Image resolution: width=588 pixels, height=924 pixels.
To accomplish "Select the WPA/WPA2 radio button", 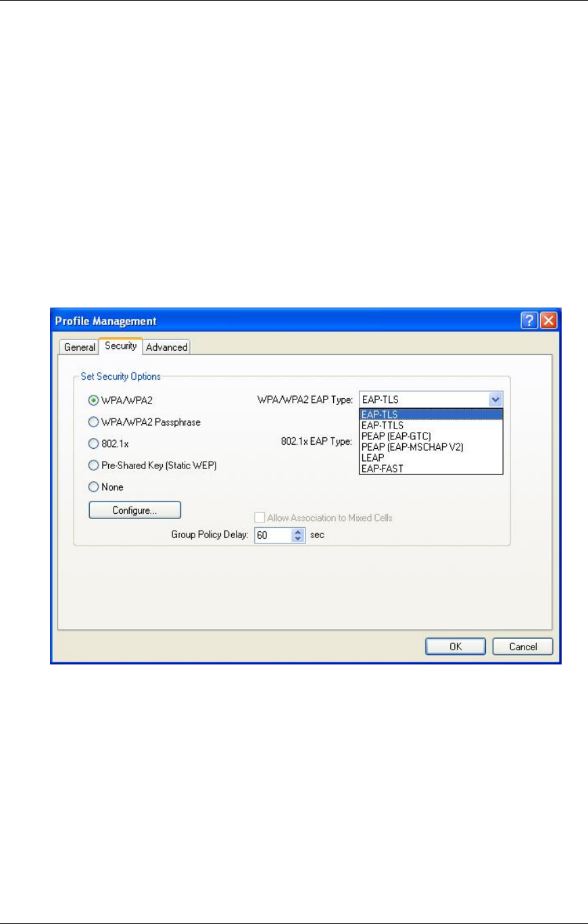I will point(95,400).
